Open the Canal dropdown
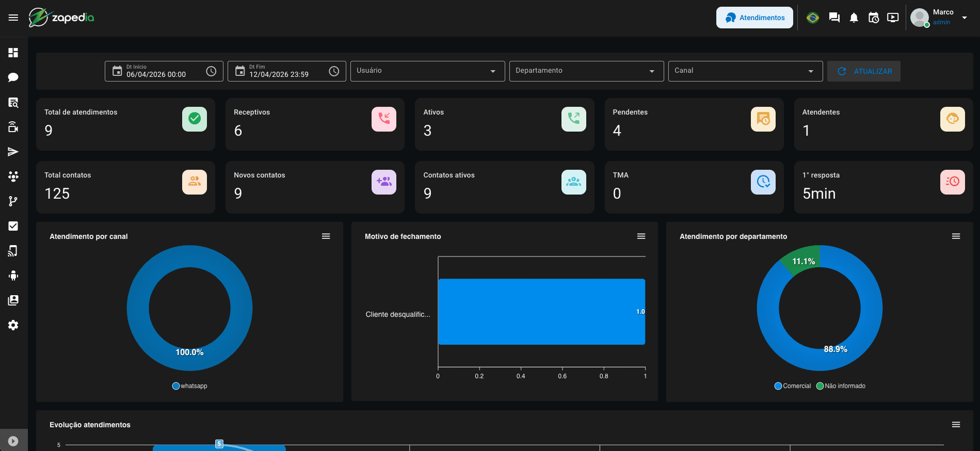This screenshot has width=980, height=451. click(x=745, y=71)
